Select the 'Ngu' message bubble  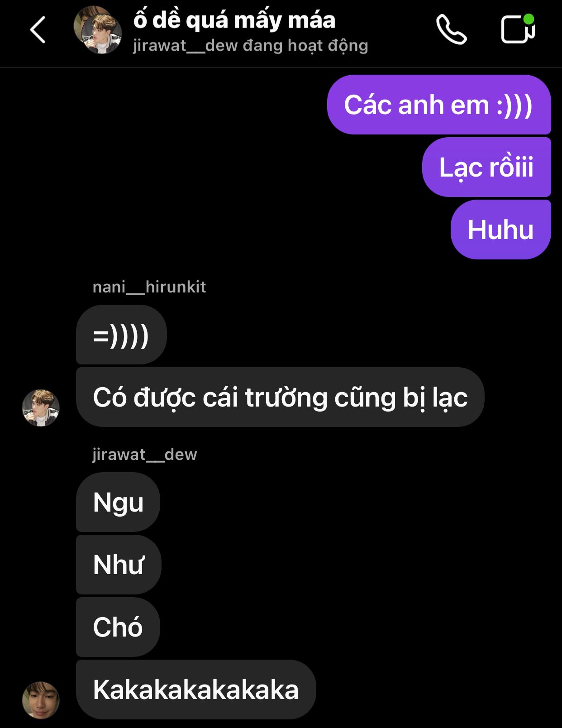118,502
